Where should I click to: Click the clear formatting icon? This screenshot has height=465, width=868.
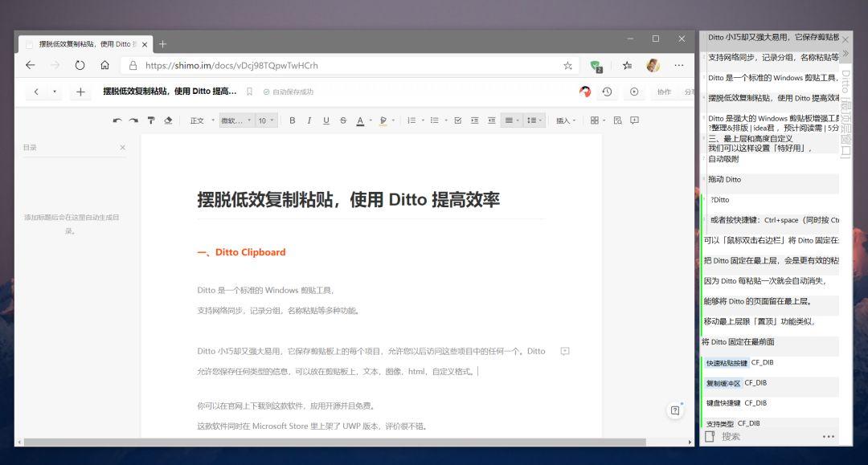(168, 119)
